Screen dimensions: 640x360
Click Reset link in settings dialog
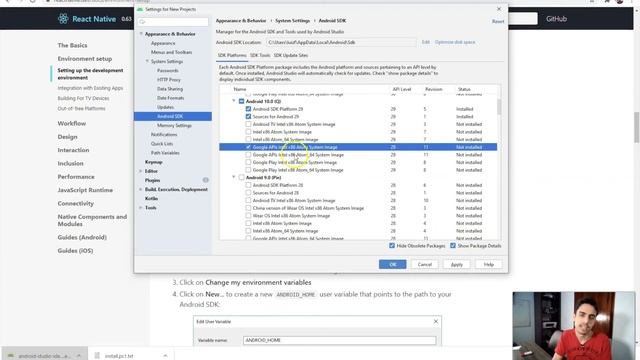pos(498,21)
